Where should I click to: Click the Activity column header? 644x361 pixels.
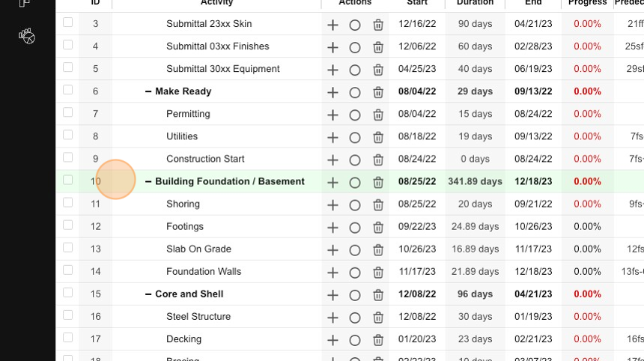point(216,2)
